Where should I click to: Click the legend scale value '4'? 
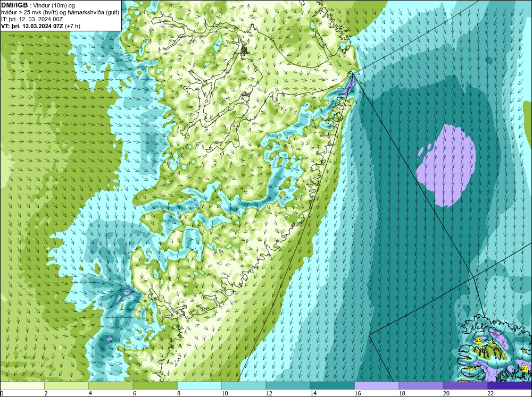pos(90,393)
